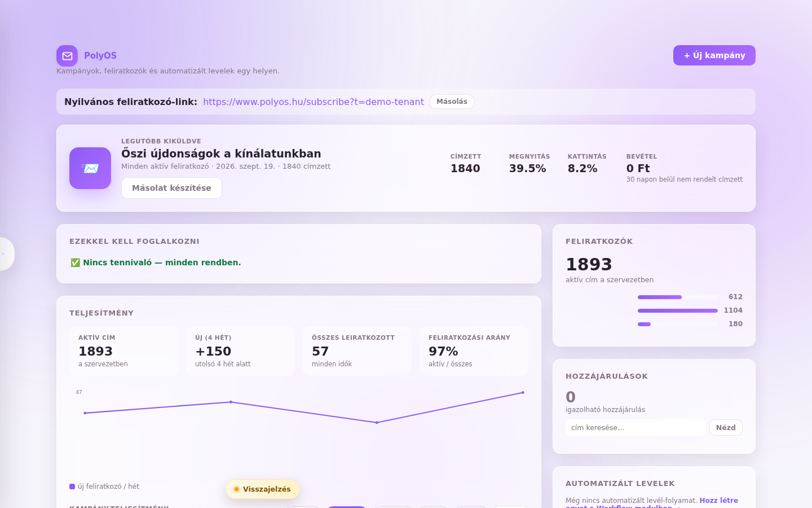Click the Megnyitás value 39.5%
The width and height of the screenshot is (812, 508).
click(527, 168)
